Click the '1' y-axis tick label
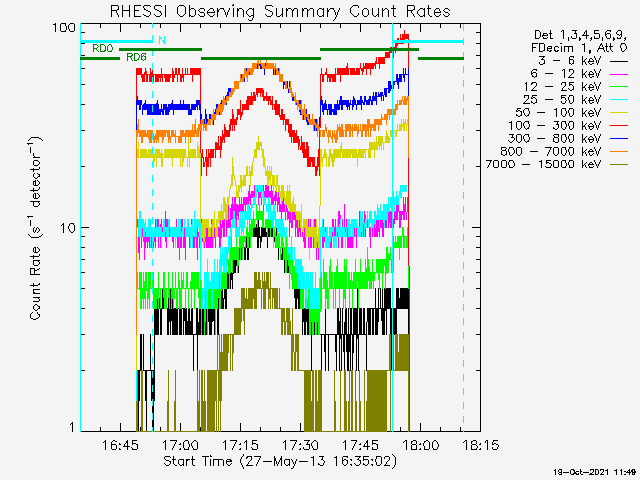 point(72,427)
